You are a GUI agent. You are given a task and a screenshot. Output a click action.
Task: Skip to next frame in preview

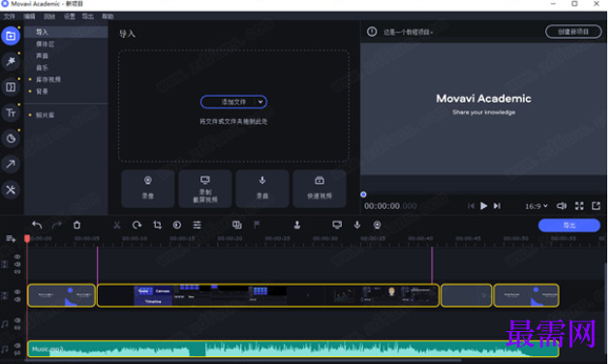pyautogui.click(x=497, y=206)
